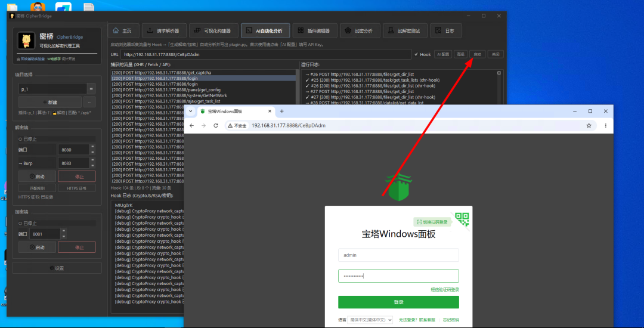
Task: Click the 高级 advanced button
Action: click(461, 54)
